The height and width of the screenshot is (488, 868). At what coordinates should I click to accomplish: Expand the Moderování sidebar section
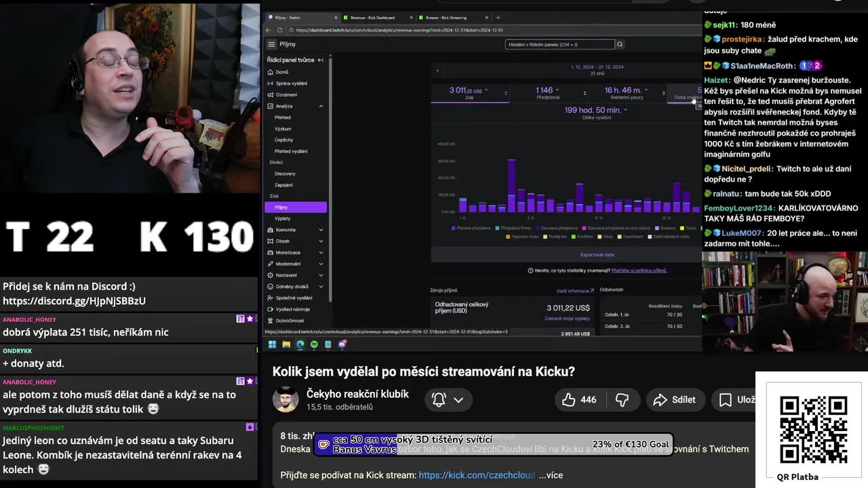click(321, 264)
